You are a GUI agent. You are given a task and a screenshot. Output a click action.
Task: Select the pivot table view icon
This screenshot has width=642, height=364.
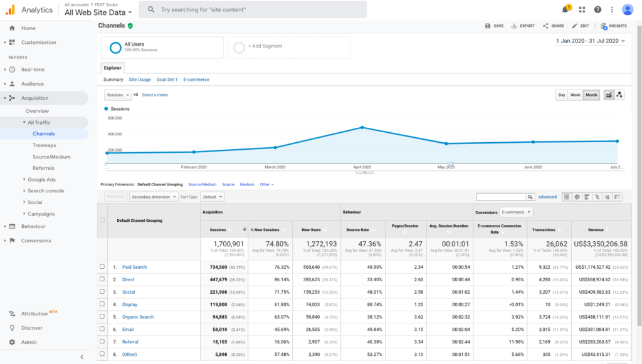(617, 197)
